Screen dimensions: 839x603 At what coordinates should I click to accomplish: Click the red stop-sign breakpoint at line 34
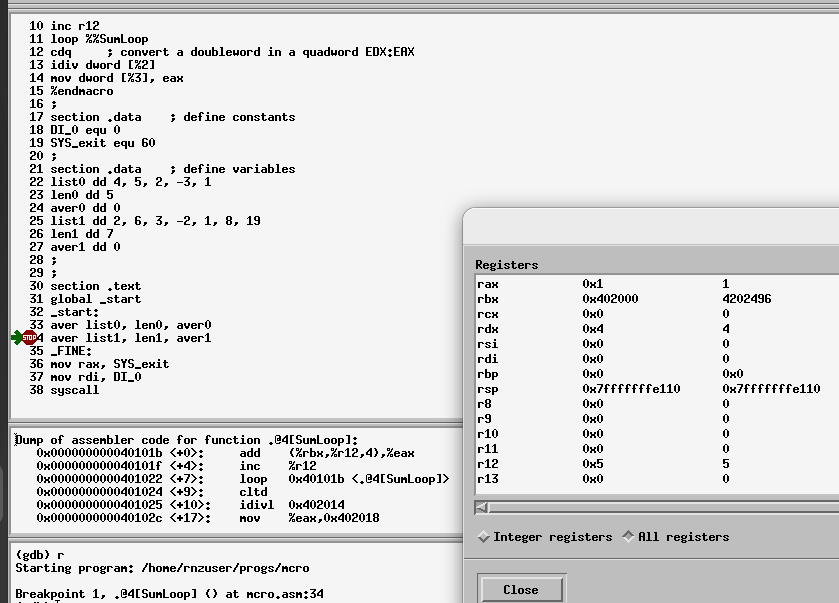pyautogui.click(x=29, y=338)
